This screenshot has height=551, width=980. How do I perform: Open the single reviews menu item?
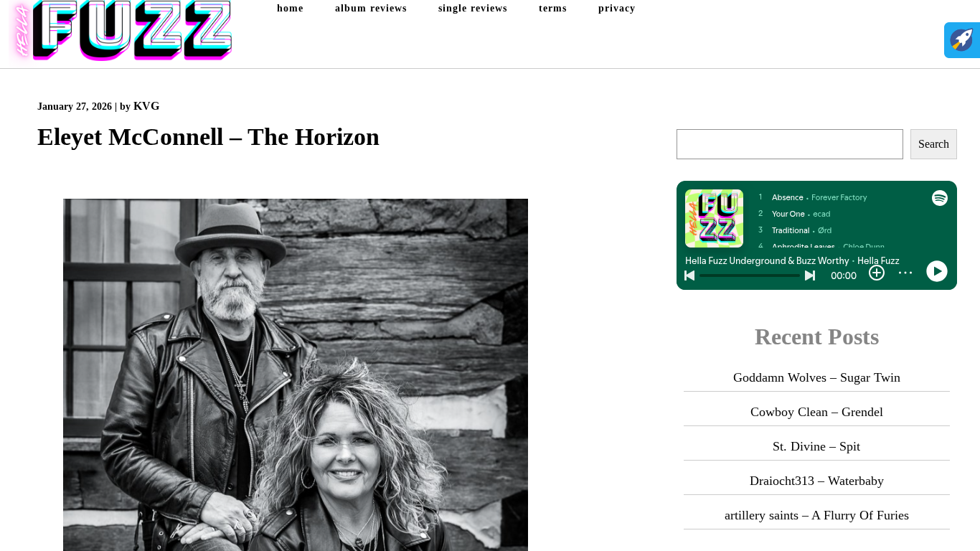pyautogui.click(x=473, y=9)
